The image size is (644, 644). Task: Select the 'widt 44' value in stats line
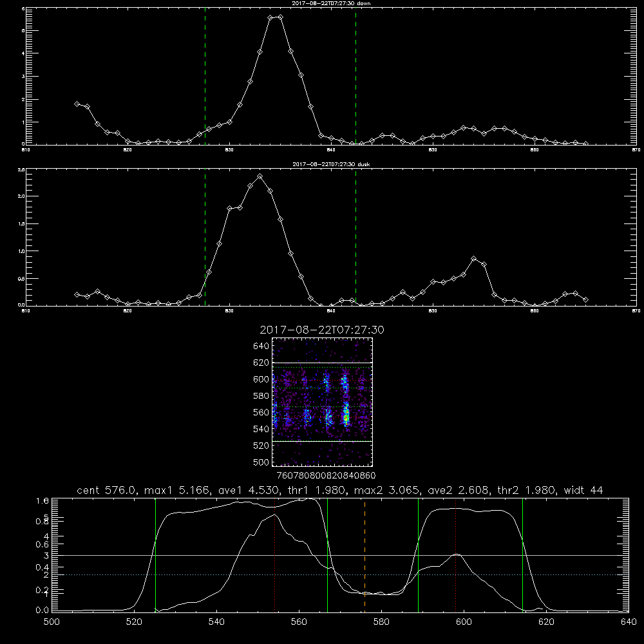pos(583,490)
